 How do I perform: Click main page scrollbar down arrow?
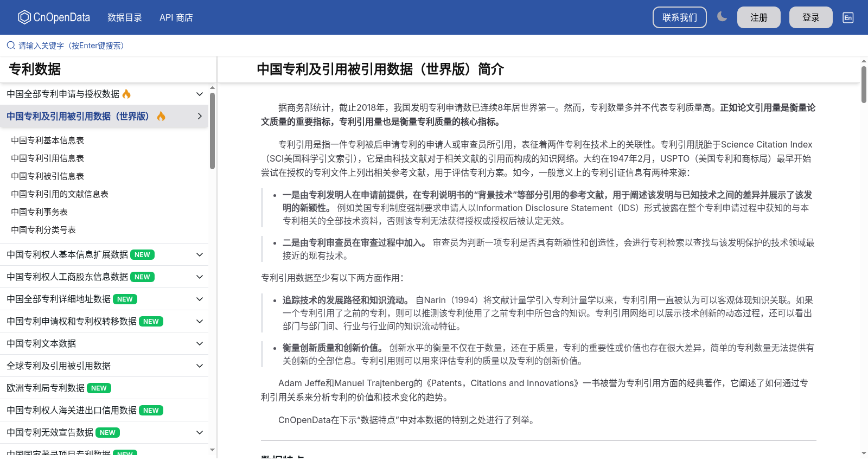click(x=864, y=453)
